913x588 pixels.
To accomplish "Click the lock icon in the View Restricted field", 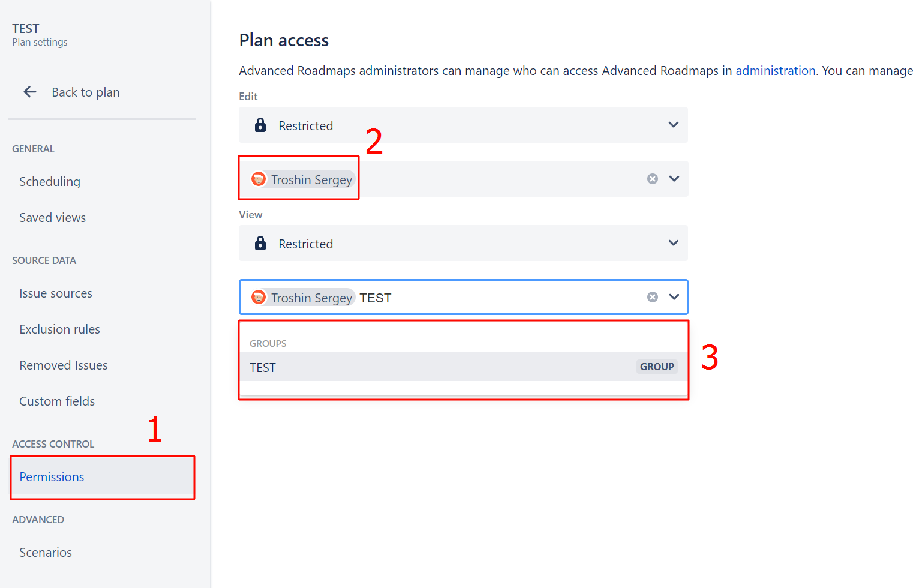I will [x=260, y=243].
